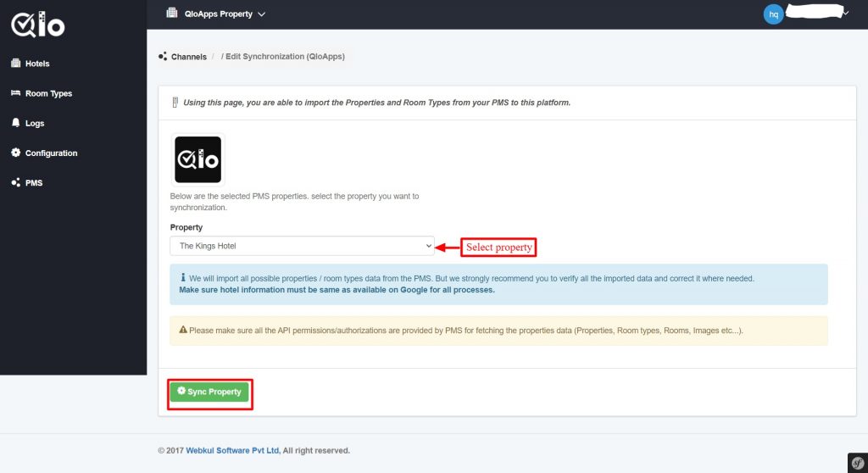Click the PMS share icon in sidebar
Screen dimensions: 868x473
point(15,182)
